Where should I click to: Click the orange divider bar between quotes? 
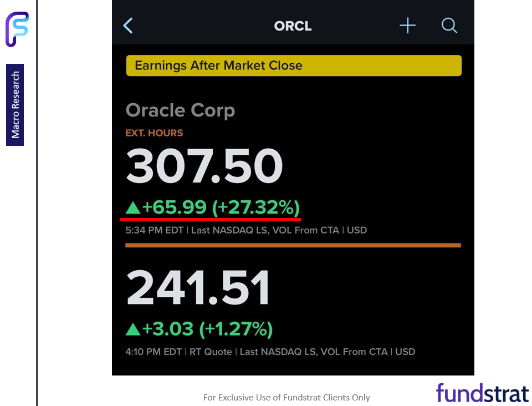click(x=293, y=245)
